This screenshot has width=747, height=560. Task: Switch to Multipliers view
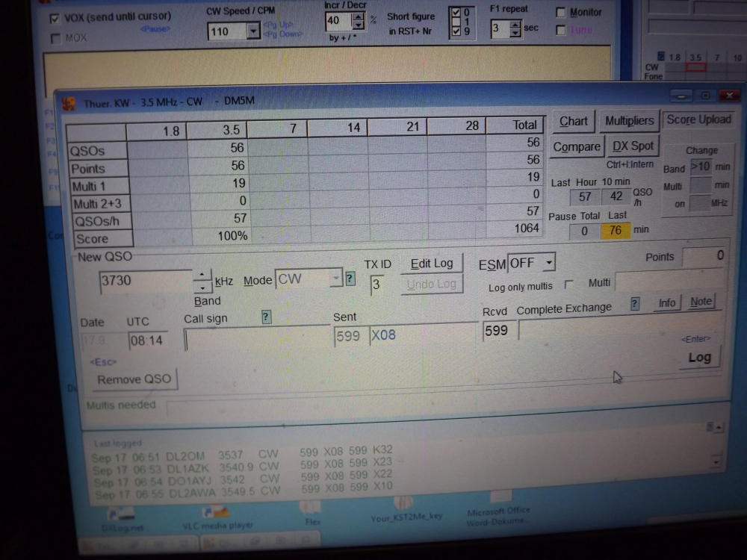(x=629, y=121)
